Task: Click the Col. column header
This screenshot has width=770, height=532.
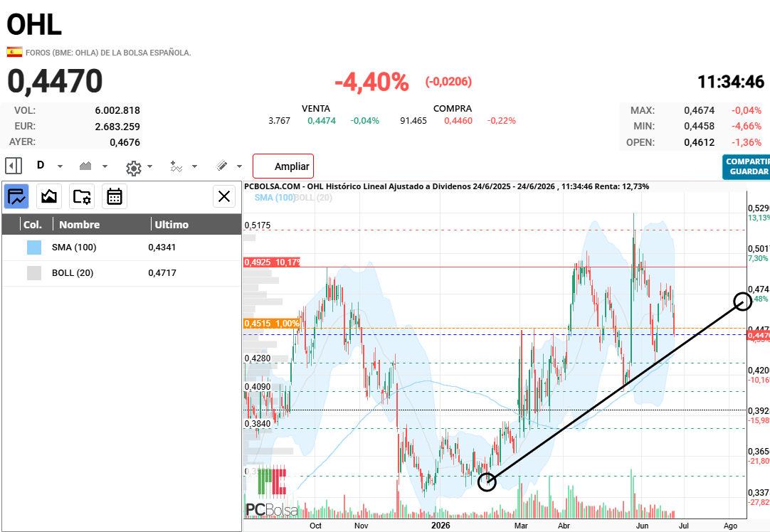Action: (x=33, y=225)
